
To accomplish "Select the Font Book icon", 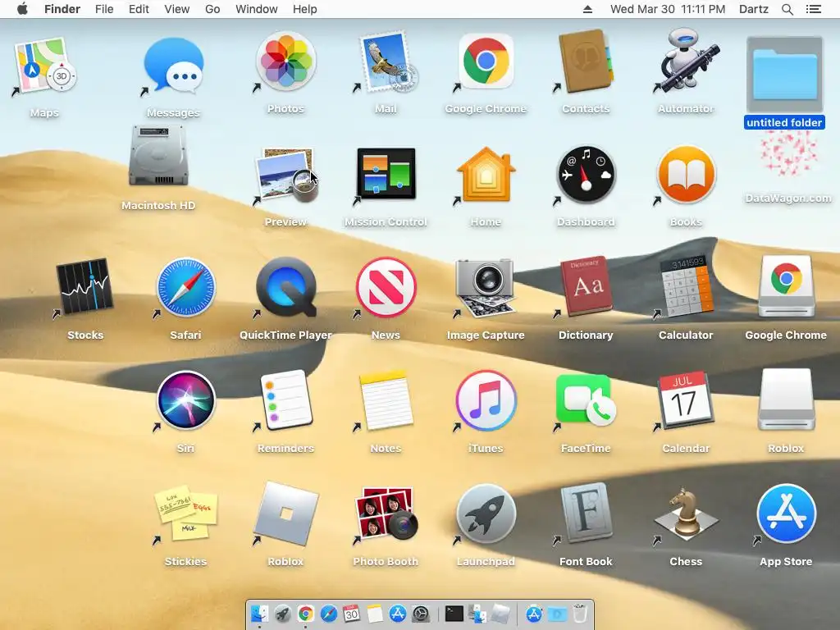I will click(586, 514).
